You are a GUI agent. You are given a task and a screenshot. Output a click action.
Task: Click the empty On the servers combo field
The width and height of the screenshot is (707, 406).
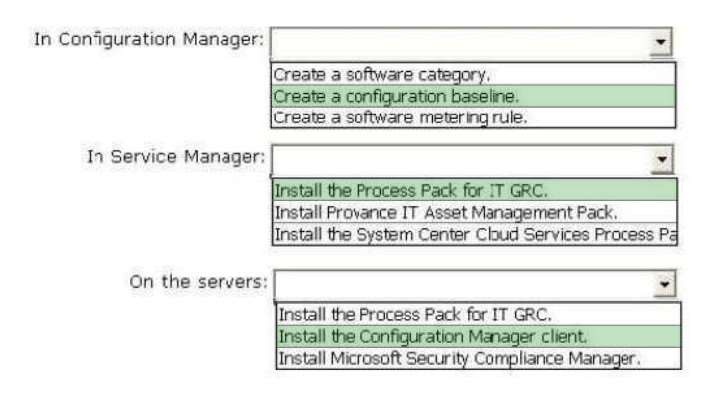click(464, 284)
